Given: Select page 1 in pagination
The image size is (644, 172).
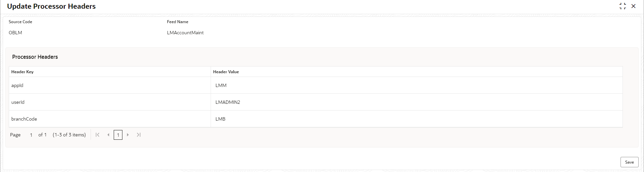Looking at the screenshot, I should (118, 135).
